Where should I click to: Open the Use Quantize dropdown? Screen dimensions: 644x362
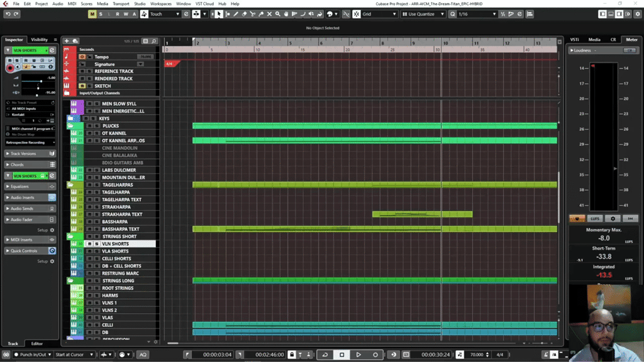tap(423, 14)
